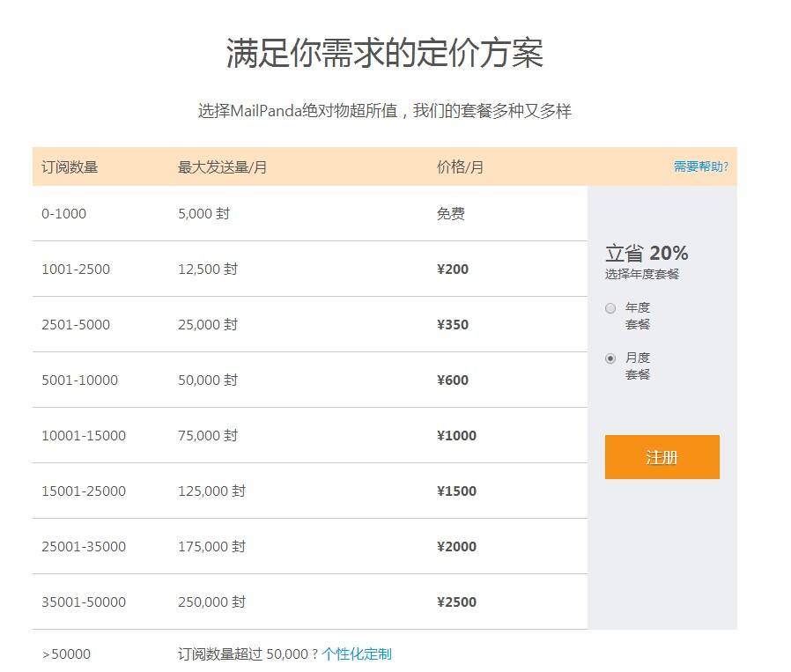The height and width of the screenshot is (672, 791).
Task: Click the 75,000 封 send limit
Action: (208, 435)
